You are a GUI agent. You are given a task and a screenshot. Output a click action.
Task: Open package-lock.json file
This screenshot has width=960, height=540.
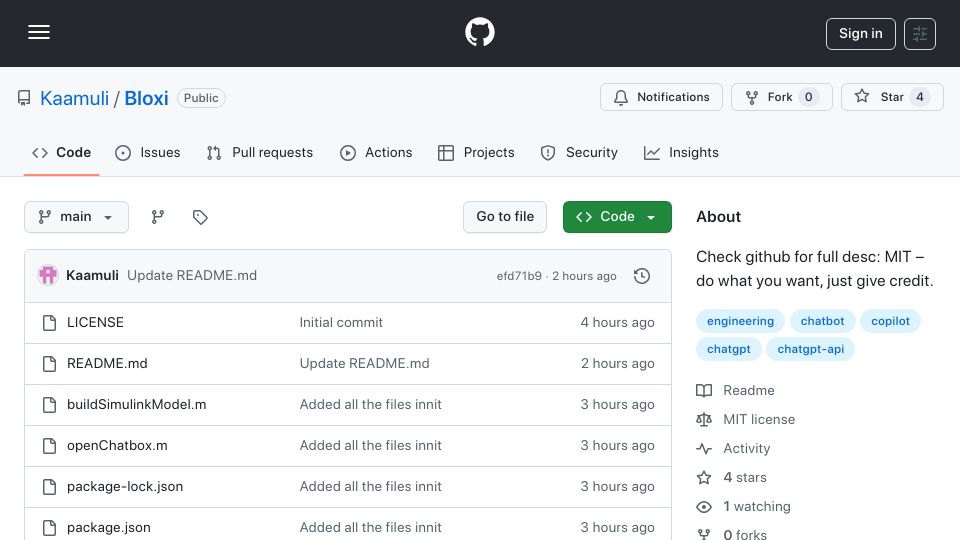coord(125,487)
